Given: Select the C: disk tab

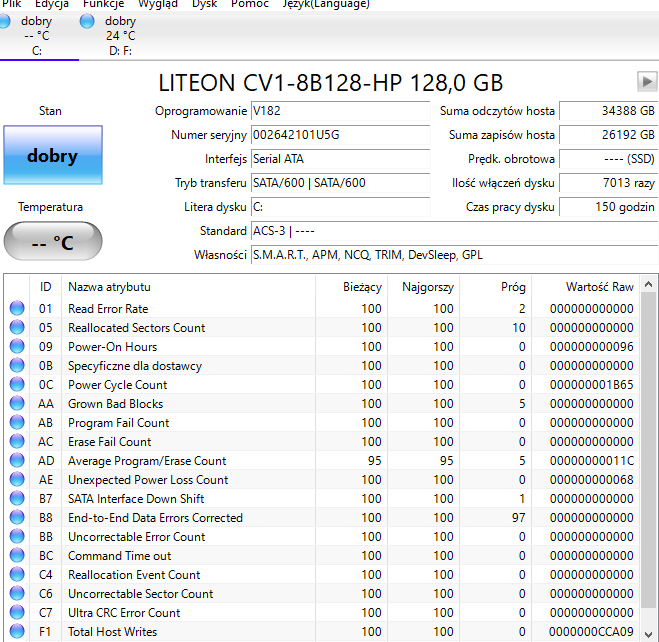Looking at the screenshot, I should click(x=37, y=36).
